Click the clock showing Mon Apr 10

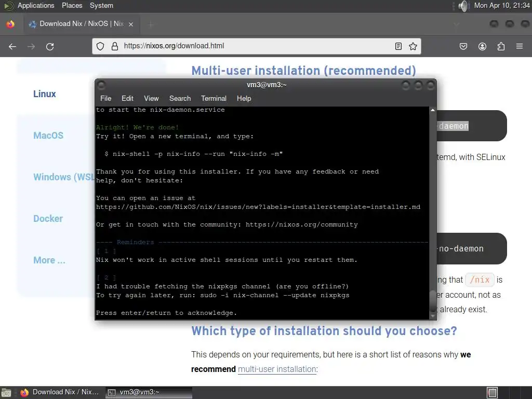click(501, 5)
